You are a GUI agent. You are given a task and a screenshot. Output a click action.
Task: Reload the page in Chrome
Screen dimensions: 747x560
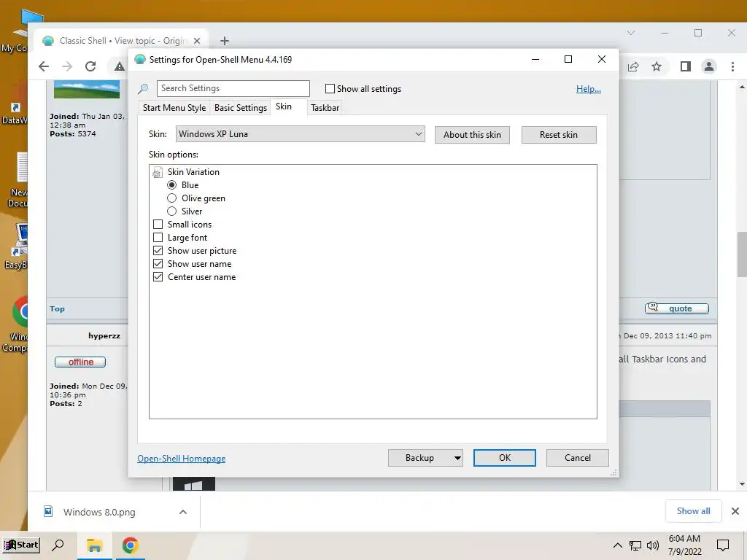[x=90, y=66]
